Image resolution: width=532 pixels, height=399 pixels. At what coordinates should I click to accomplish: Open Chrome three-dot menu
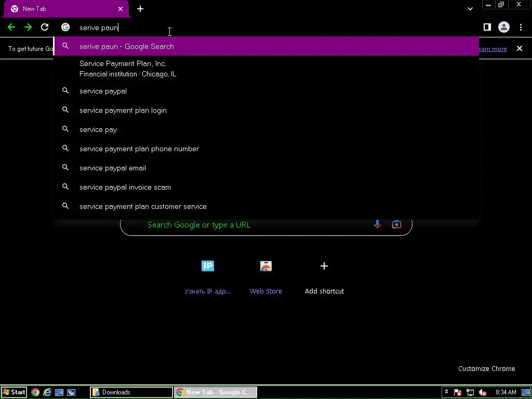pyautogui.click(x=521, y=27)
